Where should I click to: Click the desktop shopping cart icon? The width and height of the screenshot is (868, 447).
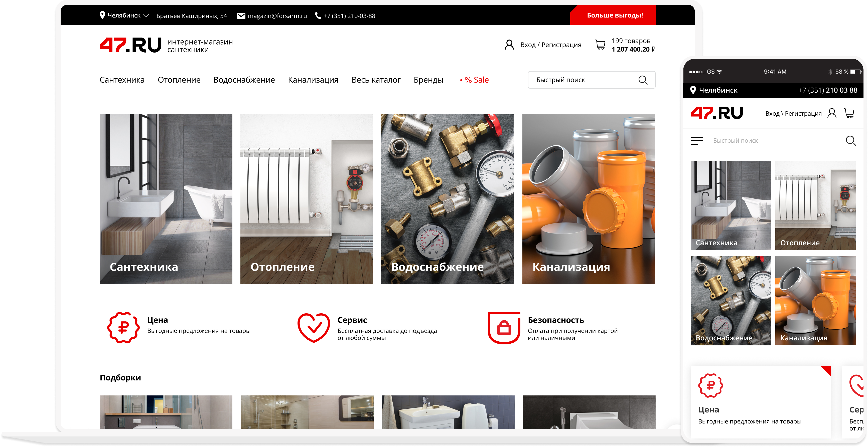600,45
